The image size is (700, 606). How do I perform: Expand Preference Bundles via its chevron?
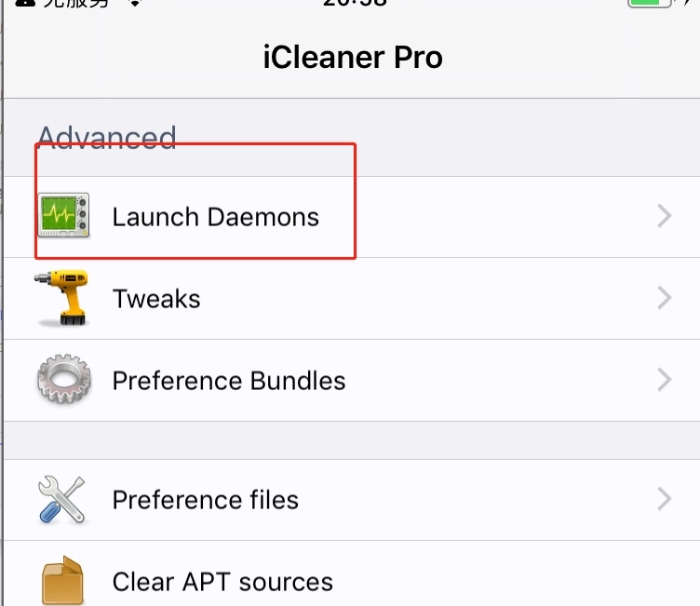[x=665, y=380]
